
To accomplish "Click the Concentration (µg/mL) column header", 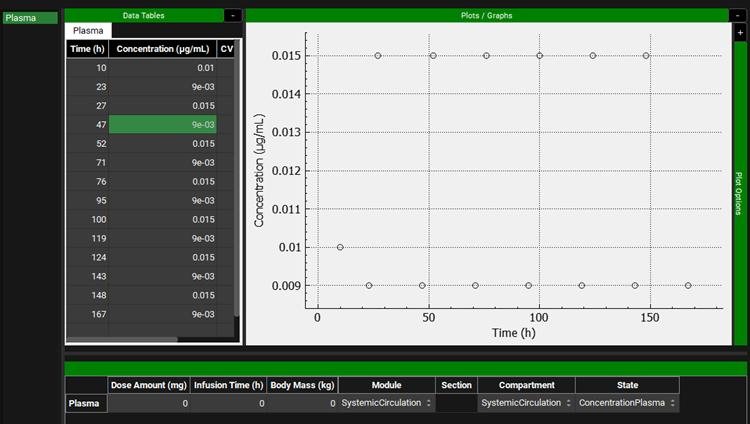I will [x=162, y=48].
